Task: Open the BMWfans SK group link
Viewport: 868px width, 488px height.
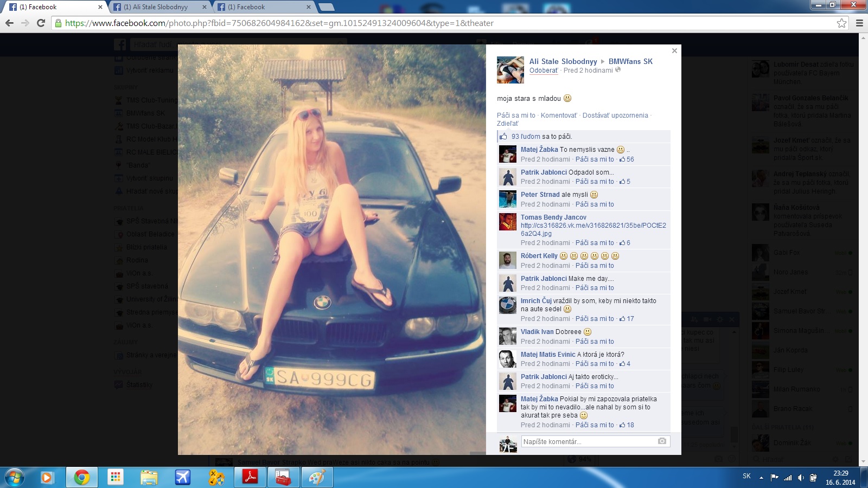Action: click(630, 61)
